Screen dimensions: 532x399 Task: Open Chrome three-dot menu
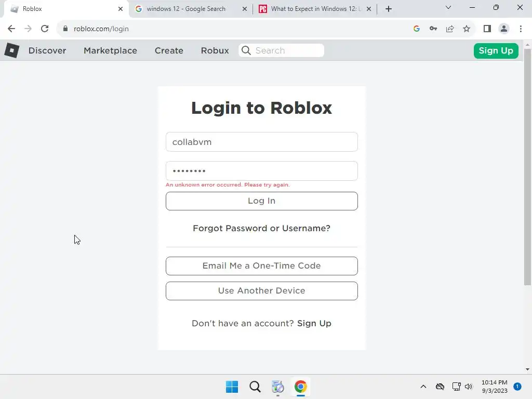(521, 29)
